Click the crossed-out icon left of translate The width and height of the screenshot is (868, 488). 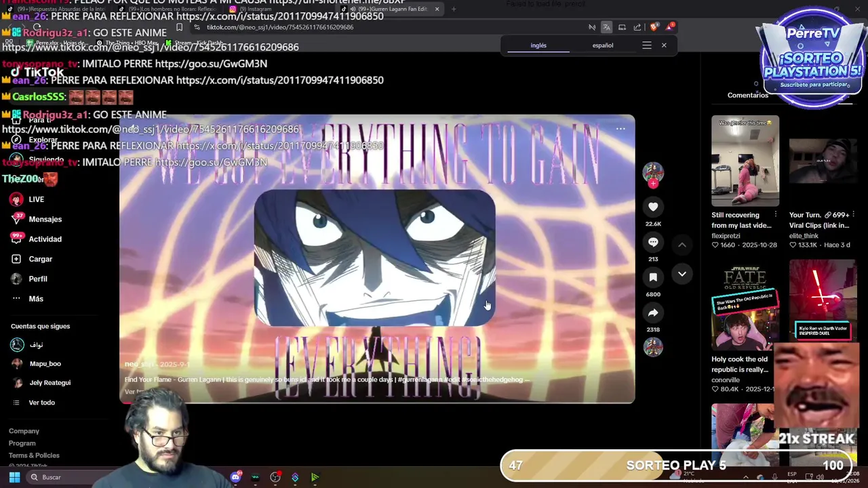[592, 27]
